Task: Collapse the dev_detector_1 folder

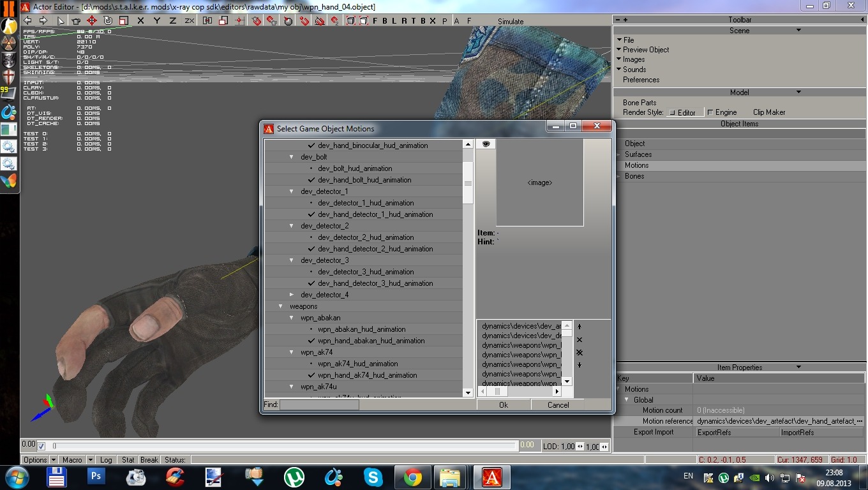Action: coord(292,191)
